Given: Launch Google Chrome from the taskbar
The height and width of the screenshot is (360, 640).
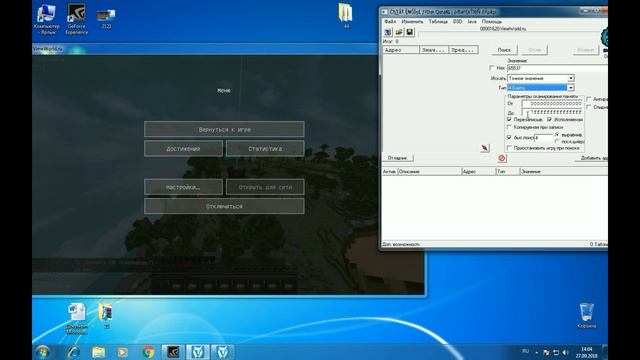Looking at the screenshot, I should (x=148, y=352).
